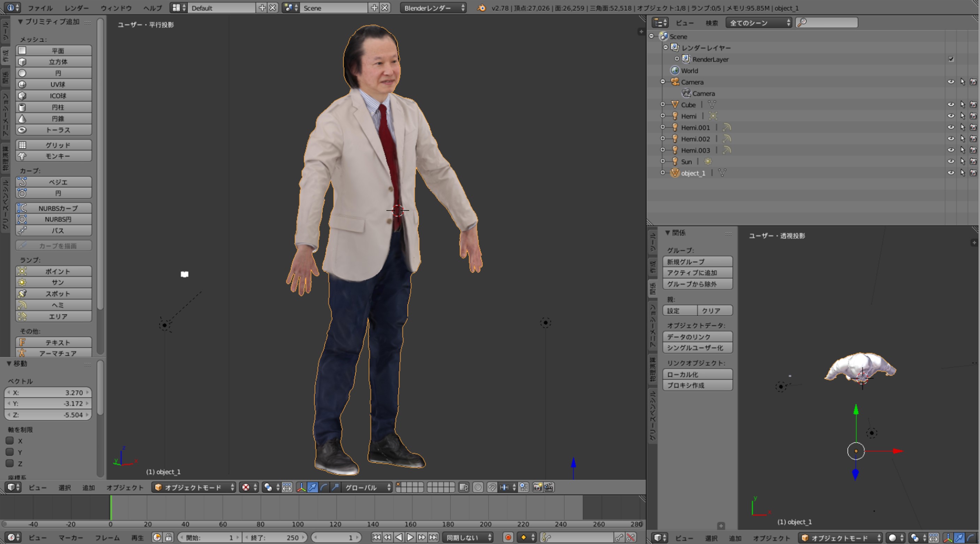980x544 pixels.
Task: Open the 3D view オブジェクト menu
Action: [125, 488]
